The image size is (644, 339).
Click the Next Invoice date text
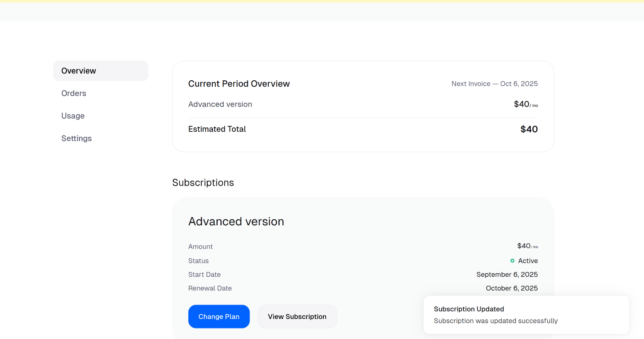[x=494, y=84]
